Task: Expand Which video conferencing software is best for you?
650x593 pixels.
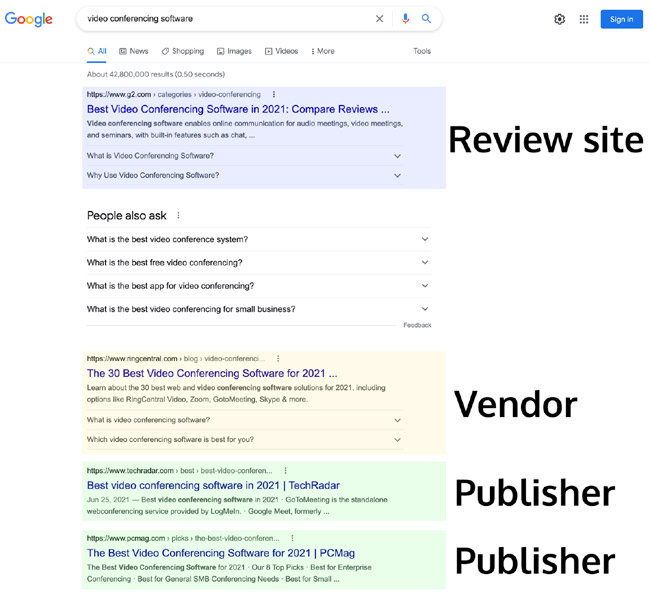Action: click(245, 440)
